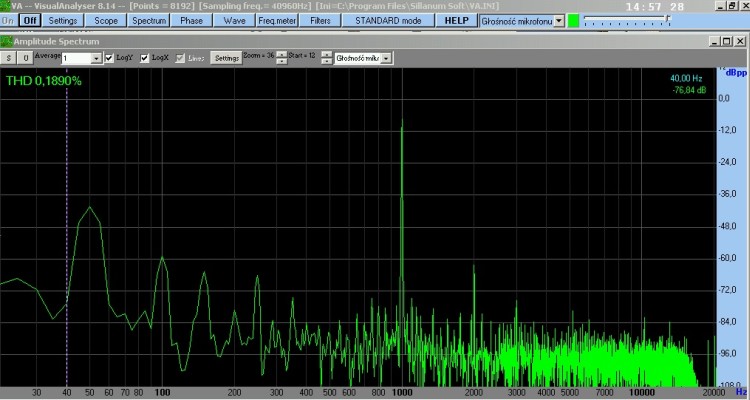This screenshot has width=750, height=400.
Task: Toggle the LogX checkbox
Action: click(144, 58)
